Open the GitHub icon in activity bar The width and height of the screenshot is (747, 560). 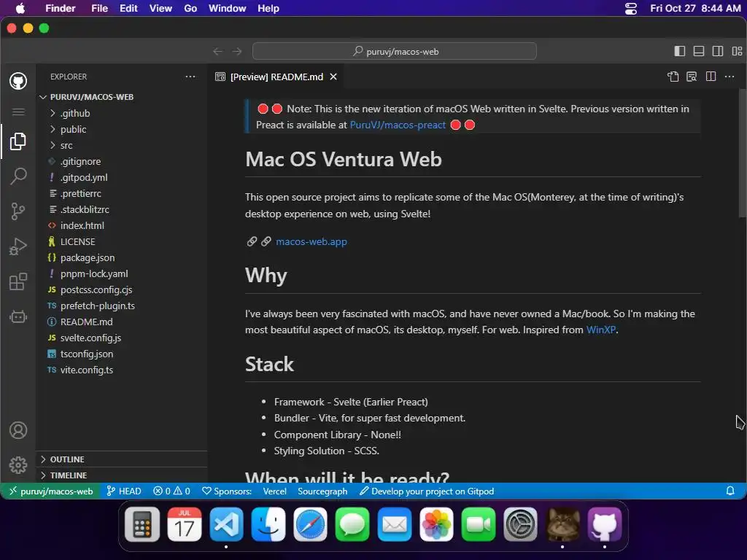click(18, 81)
